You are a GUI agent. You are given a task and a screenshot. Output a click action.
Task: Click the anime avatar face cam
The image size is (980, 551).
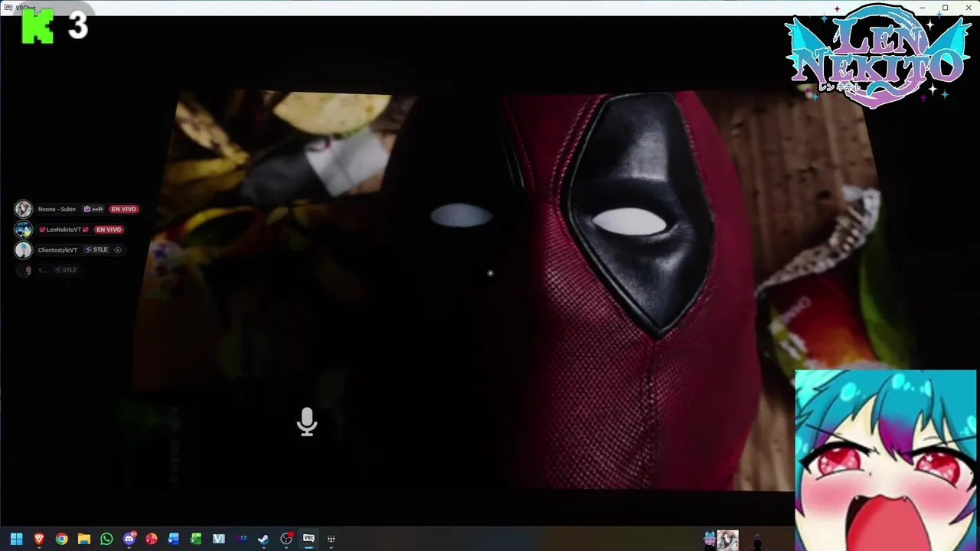[x=886, y=460]
